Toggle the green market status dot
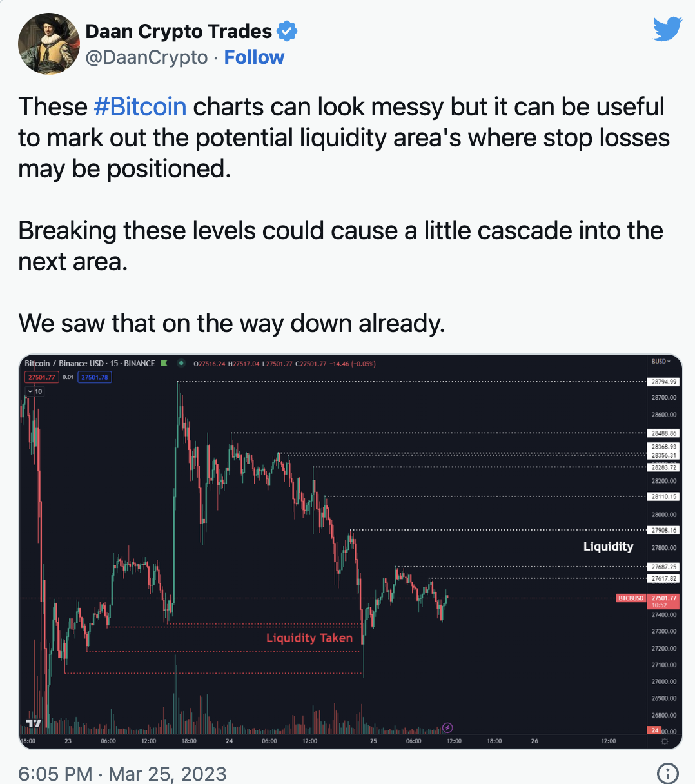This screenshot has height=784, width=695. tap(181, 363)
